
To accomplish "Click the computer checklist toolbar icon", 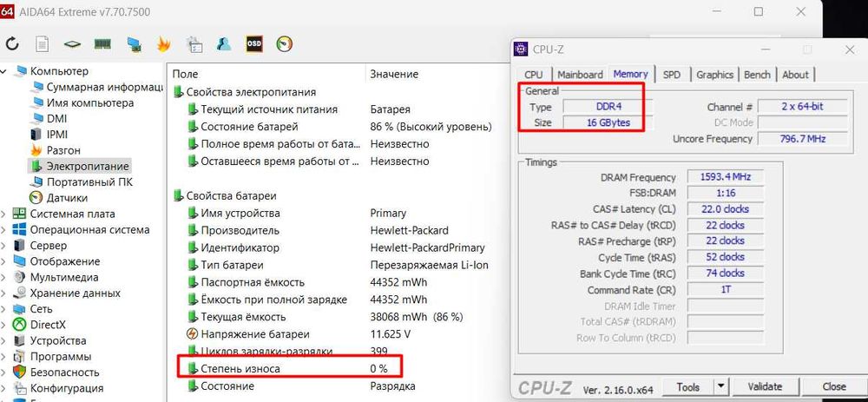I will click(194, 44).
